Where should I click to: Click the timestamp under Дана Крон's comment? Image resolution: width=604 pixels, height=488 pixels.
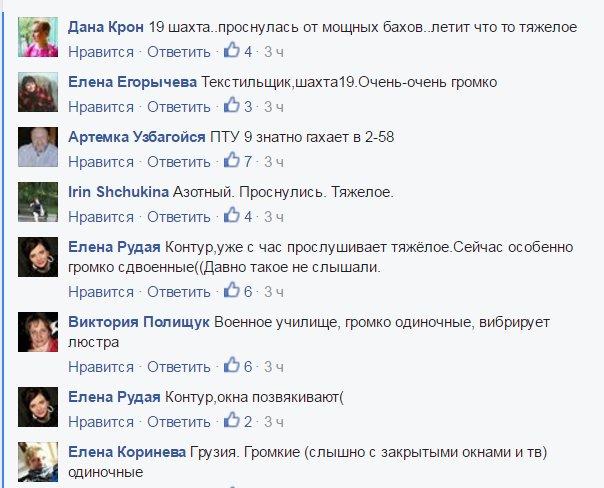(x=274, y=52)
